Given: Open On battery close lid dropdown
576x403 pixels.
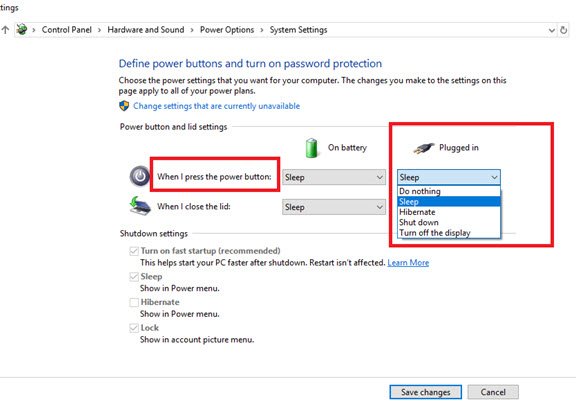Looking at the screenshot, I should (334, 207).
